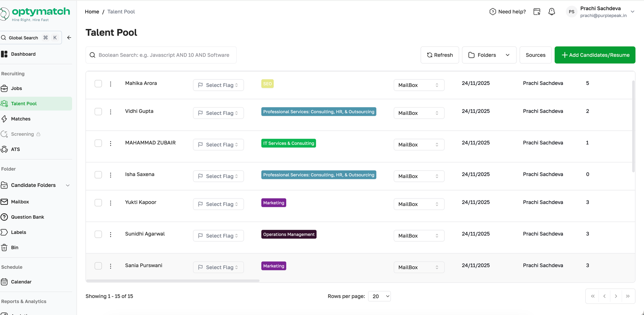Collapse sidebar using the back arrow

(69, 38)
